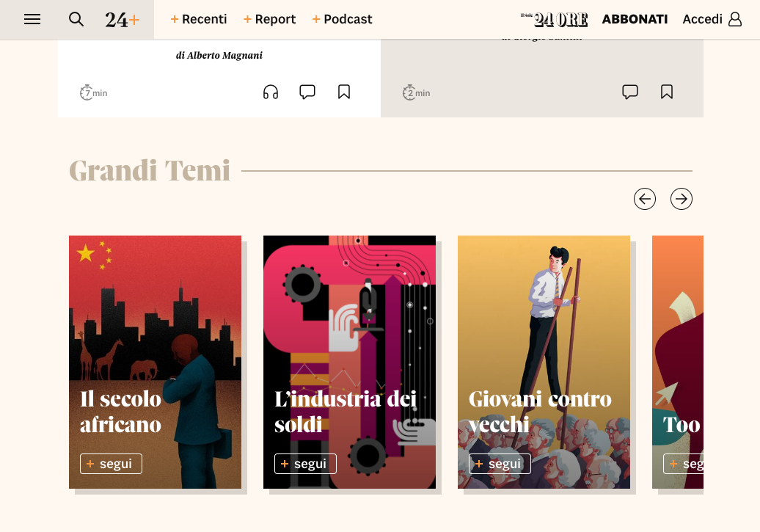Go to the 24+ home logo

click(x=122, y=20)
